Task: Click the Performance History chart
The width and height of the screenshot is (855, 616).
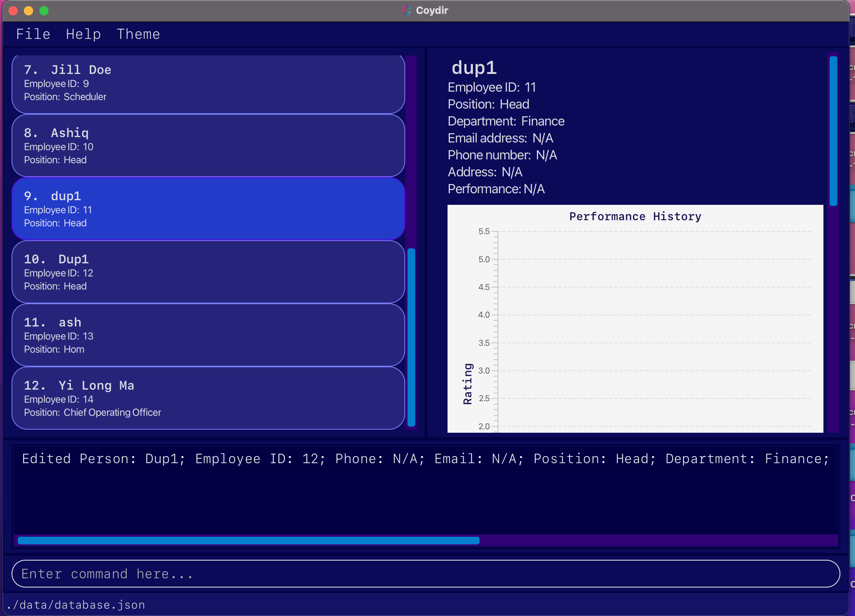Action: tap(635, 320)
